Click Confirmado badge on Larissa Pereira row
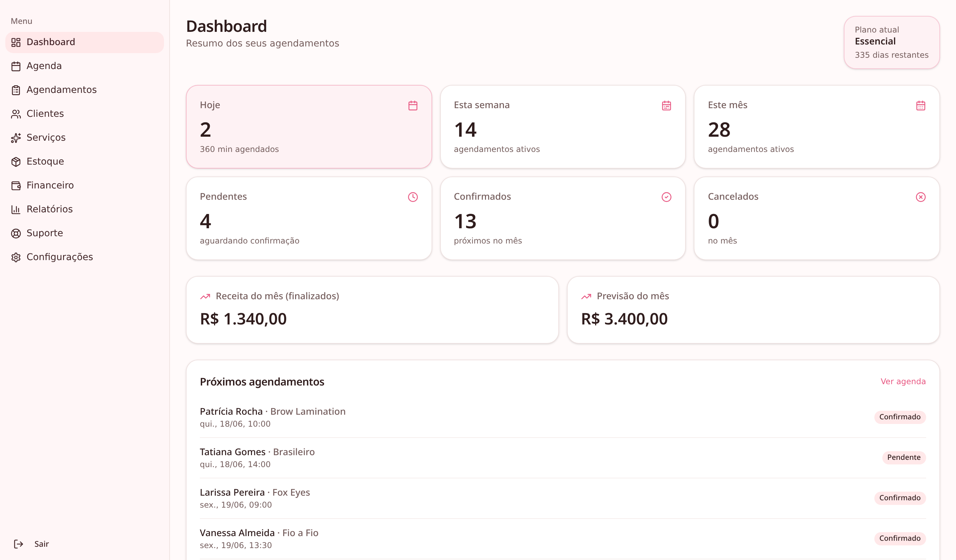Image resolution: width=956 pixels, height=560 pixels. (x=900, y=498)
